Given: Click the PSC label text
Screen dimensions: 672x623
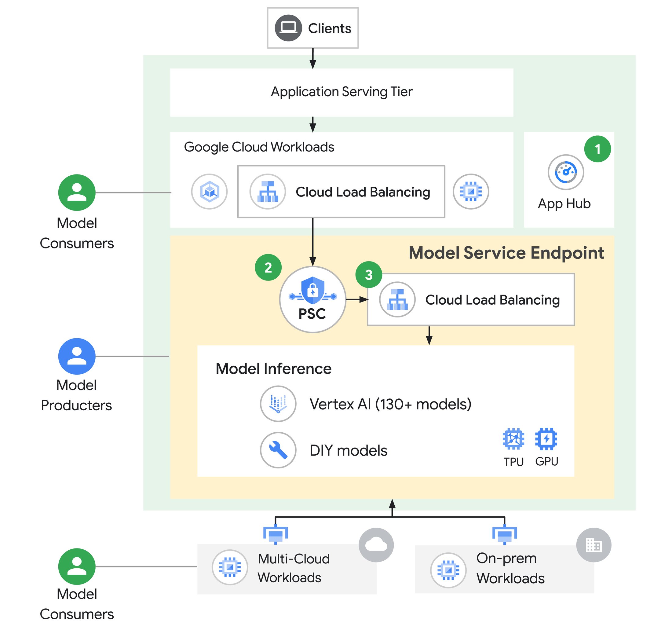Looking at the screenshot, I should 312,313.
